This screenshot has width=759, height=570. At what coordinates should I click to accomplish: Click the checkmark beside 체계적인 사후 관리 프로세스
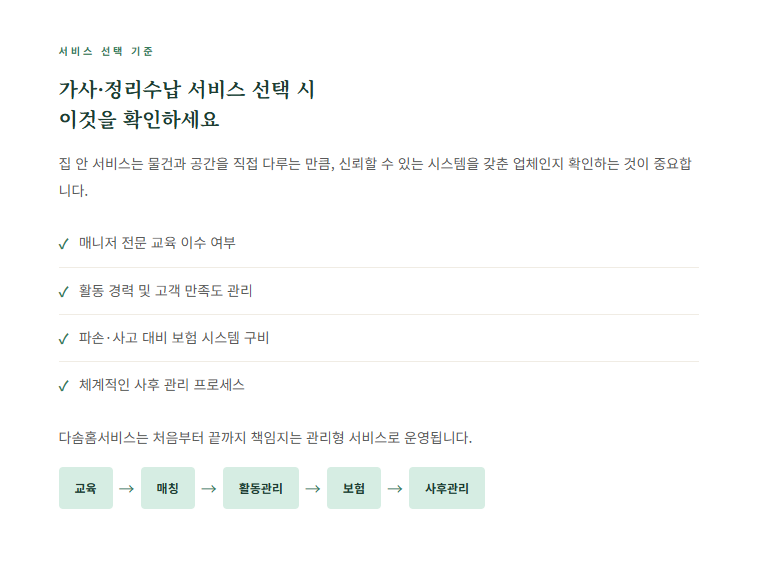click(x=64, y=386)
